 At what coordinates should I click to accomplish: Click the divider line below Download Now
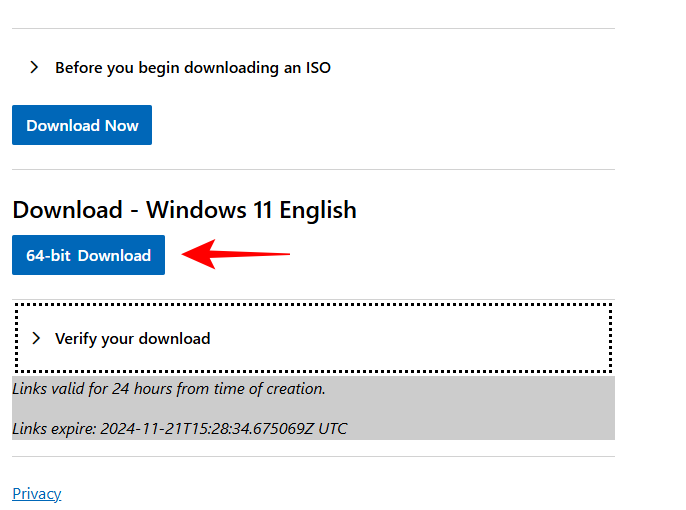[313, 170]
